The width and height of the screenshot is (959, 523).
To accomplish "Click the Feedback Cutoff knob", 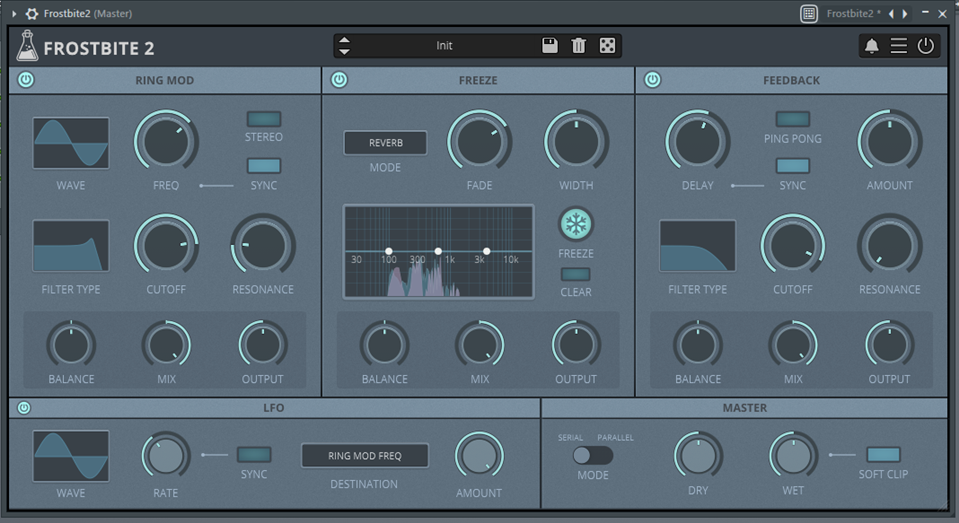I will 793,245.
